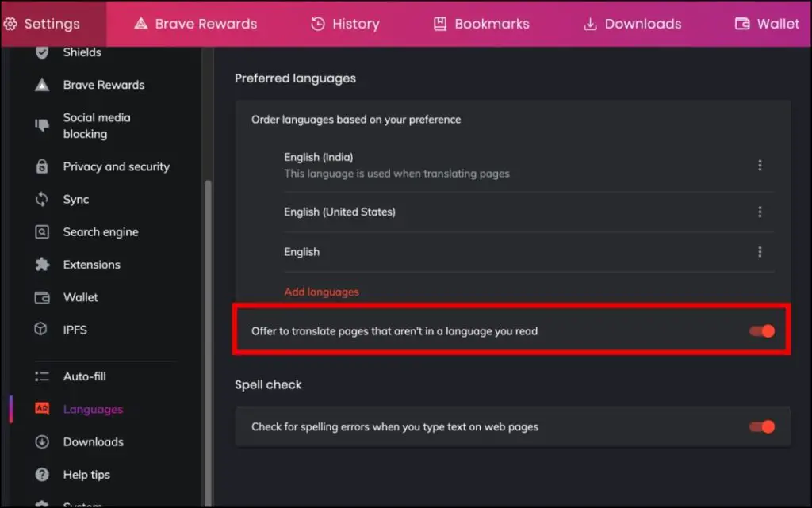Click the Brave Rewards triangle icon in top bar
Screen dimensions: 812x508
coord(141,24)
